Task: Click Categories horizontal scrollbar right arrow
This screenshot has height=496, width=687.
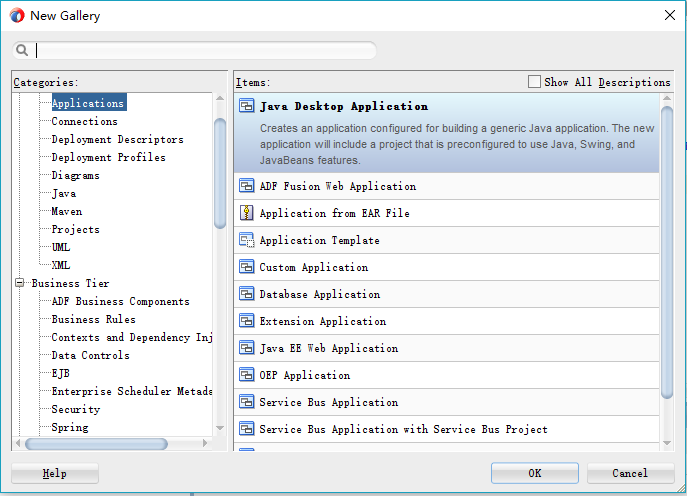Action: click(x=205, y=443)
